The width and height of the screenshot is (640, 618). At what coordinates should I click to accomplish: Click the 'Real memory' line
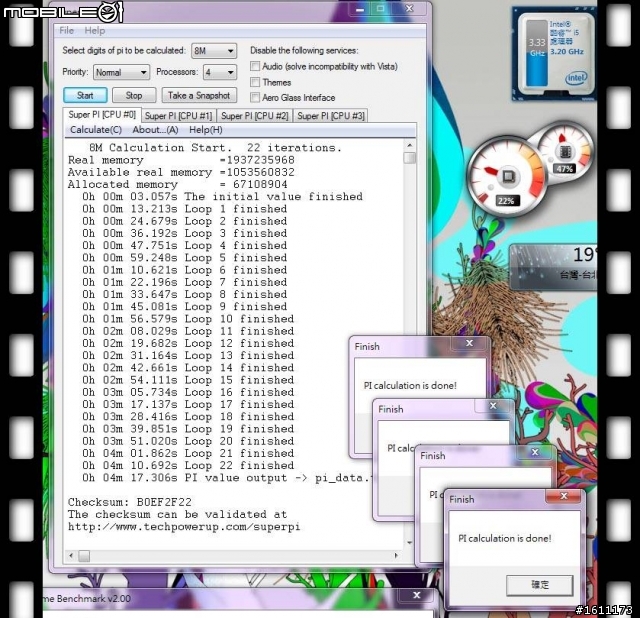click(x=181, y=160)
